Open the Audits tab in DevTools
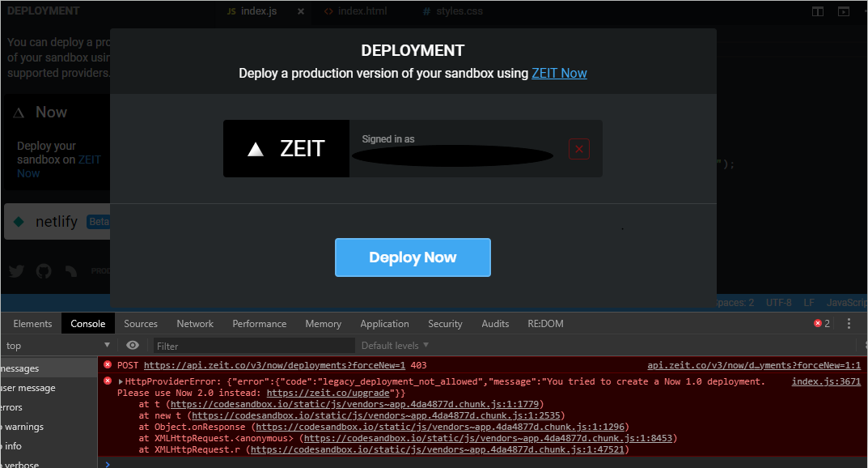The width and height of the screenshot is (868, 468). click(x=495, y=323)
